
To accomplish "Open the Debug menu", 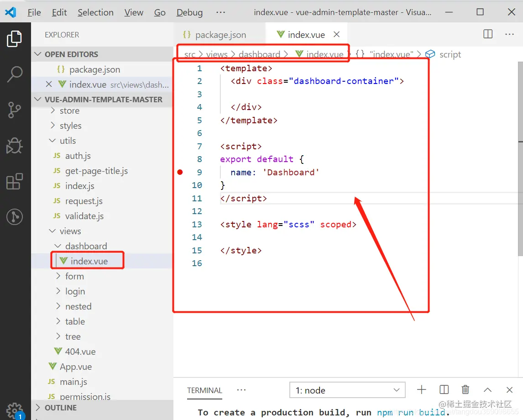I will (x=189, y=12).
